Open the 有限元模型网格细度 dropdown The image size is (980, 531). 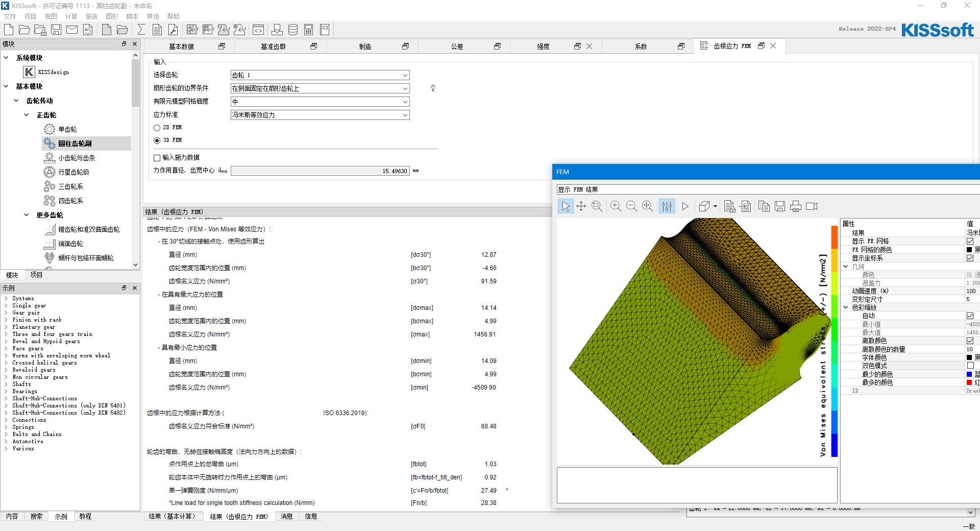pos(320,102)
